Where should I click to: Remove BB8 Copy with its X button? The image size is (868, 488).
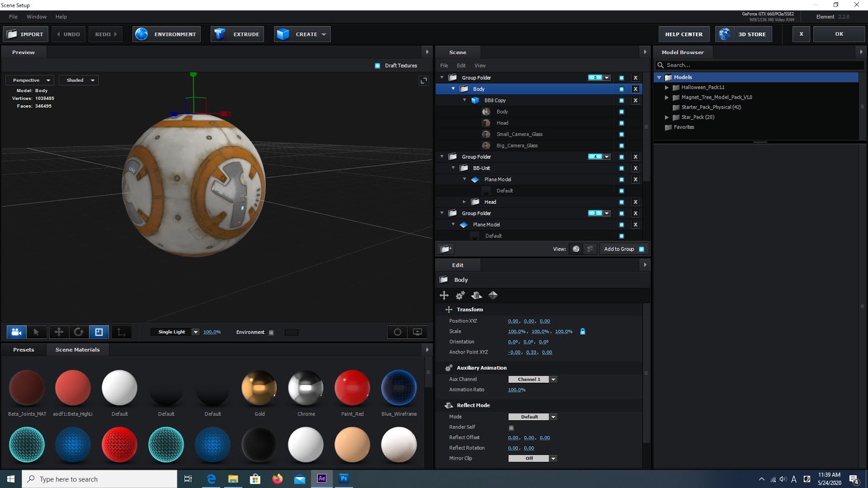[x=635, y=100]
